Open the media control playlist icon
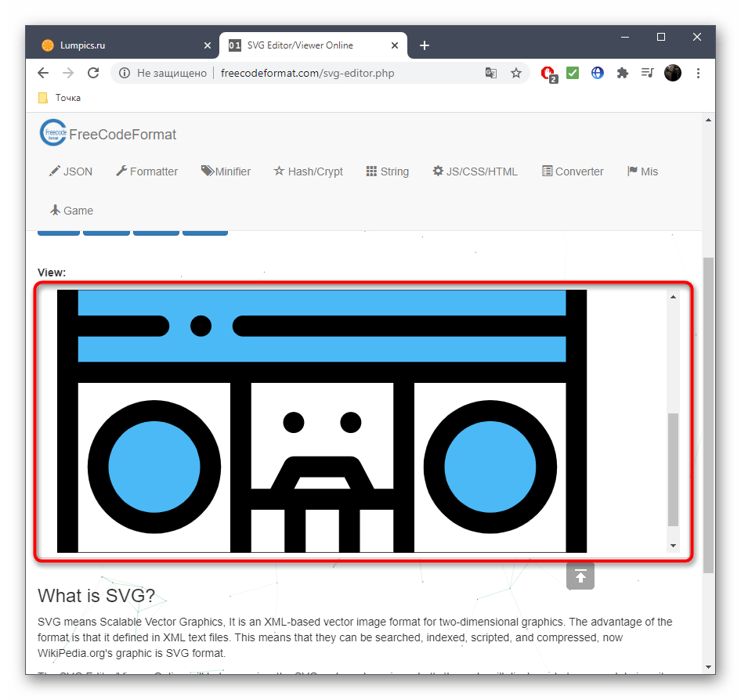The image size is (741, 700). point(647,73)
